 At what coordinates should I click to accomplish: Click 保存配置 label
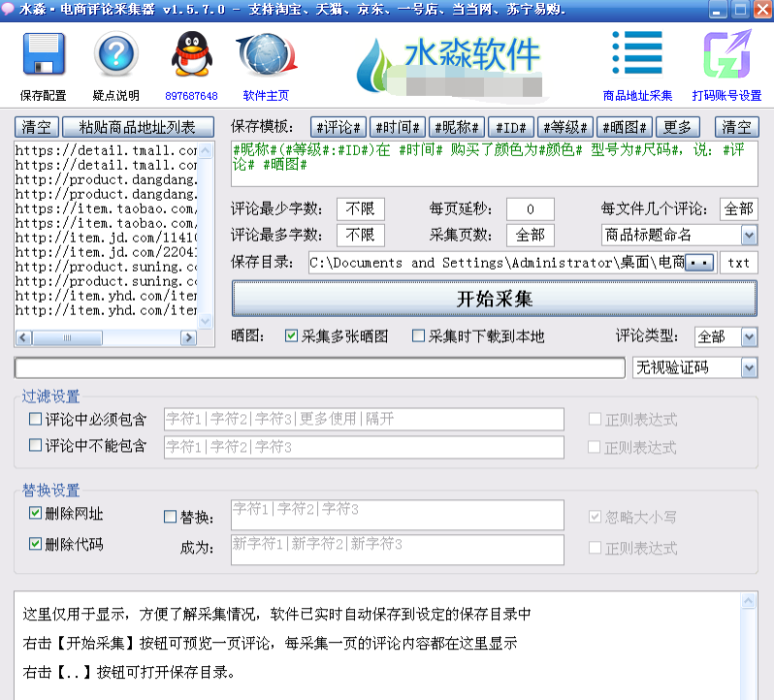(43, 96)
